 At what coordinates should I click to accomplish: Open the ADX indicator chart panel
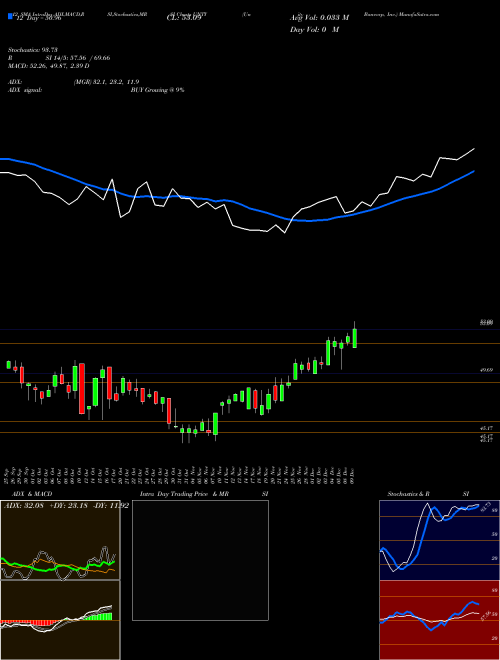tap(60, 540)
